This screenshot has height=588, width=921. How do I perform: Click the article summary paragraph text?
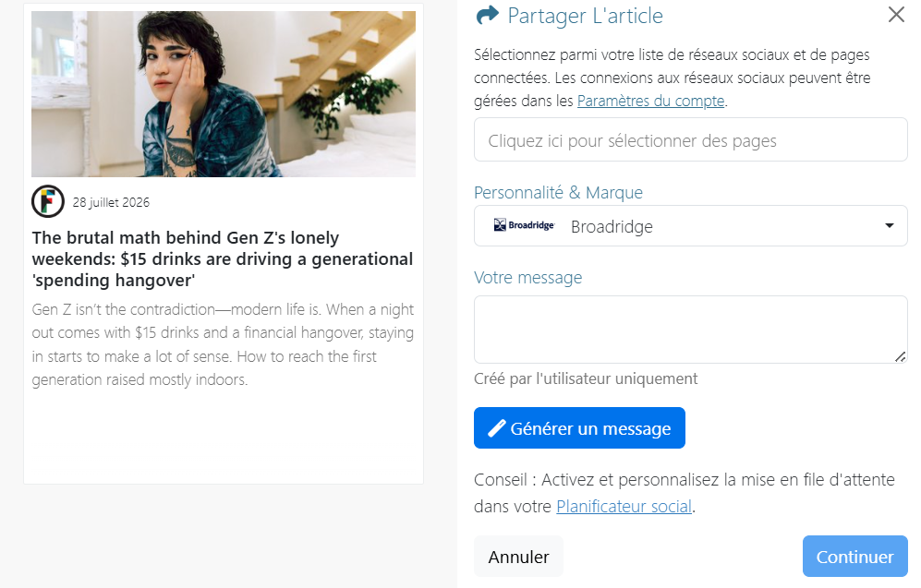[x=223, y=344]
